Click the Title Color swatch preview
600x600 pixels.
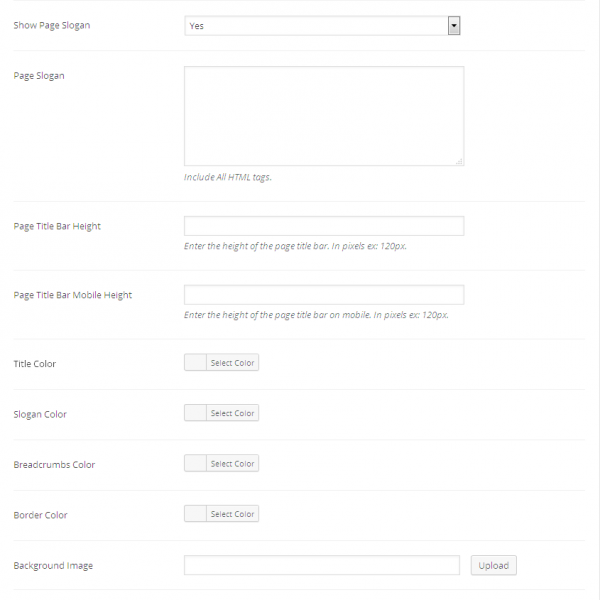pyautogui.click(x=195, y=363)
